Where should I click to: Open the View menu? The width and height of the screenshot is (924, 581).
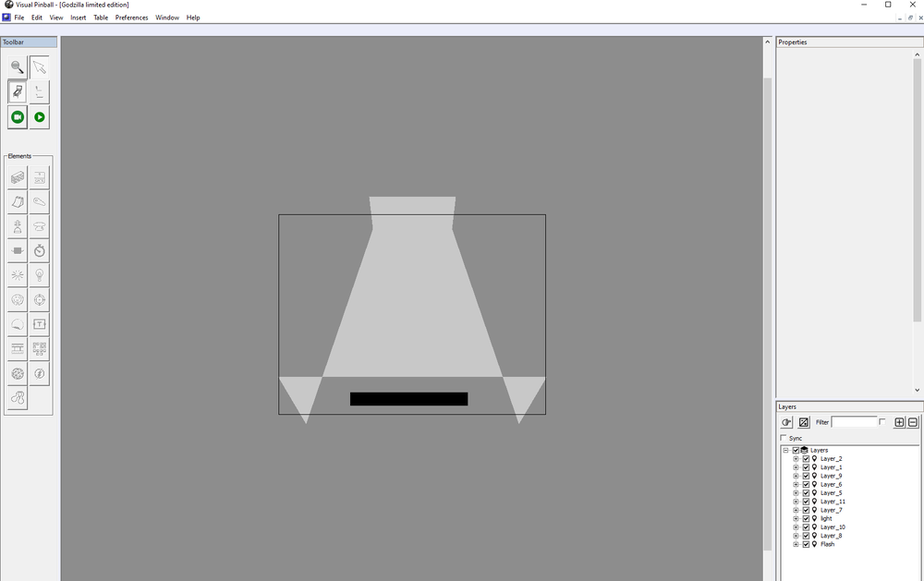coord(56,18)
